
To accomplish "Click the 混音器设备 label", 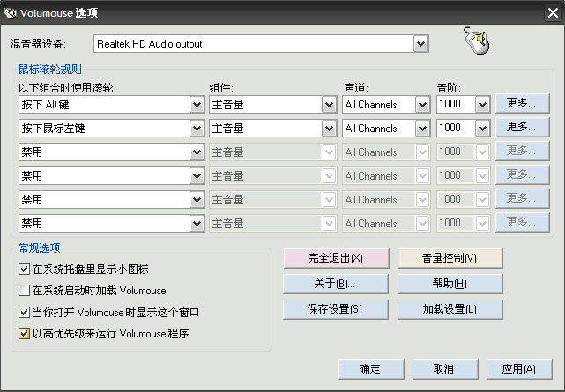I will click(38, 44).
